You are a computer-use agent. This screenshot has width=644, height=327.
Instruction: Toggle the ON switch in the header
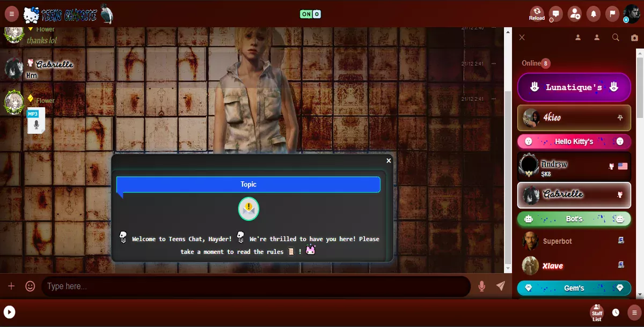[310, 14]
